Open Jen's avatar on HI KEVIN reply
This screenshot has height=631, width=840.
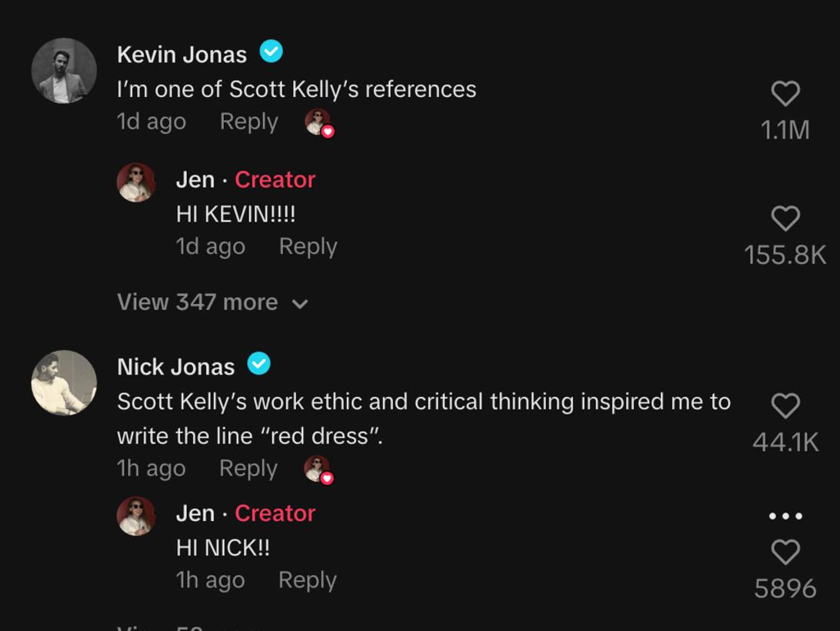[x=136, y=183]
